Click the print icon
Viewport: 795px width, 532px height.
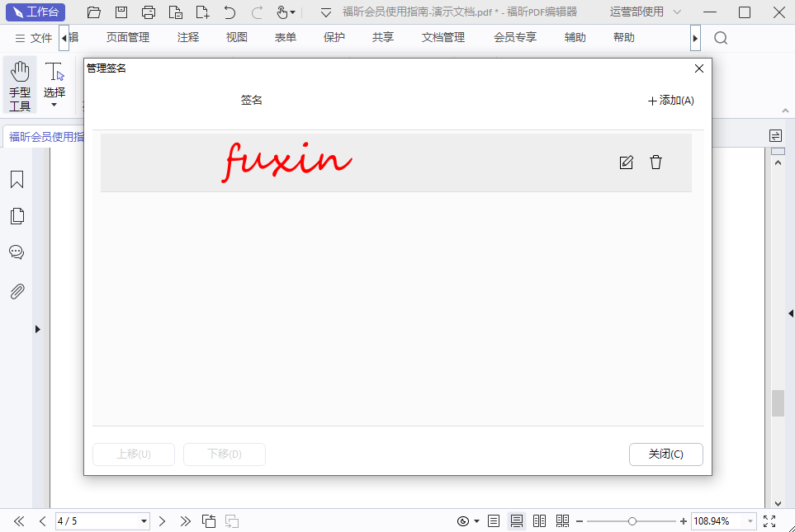(x=149, y=12)
